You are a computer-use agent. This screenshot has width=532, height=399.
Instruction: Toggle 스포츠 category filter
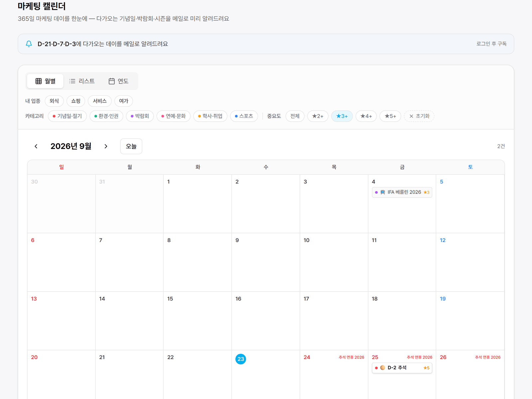click(x=244, y=116)
